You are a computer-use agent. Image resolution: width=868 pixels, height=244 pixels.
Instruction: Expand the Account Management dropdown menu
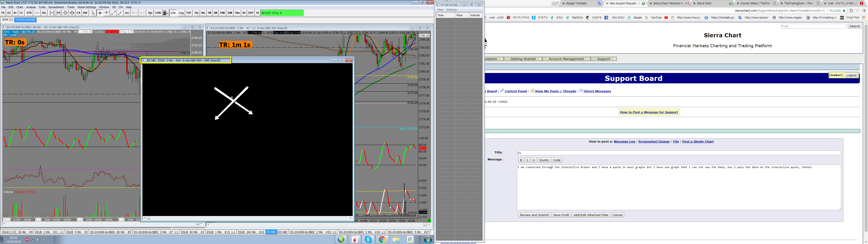pyautogui.click(x=566, y=59)
